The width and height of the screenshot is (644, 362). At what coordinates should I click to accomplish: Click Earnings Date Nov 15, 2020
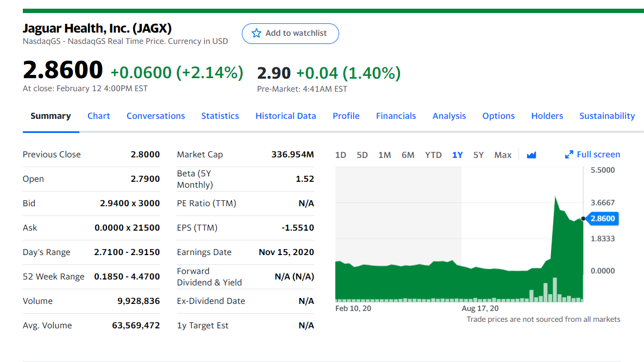[x=286, y=252]
